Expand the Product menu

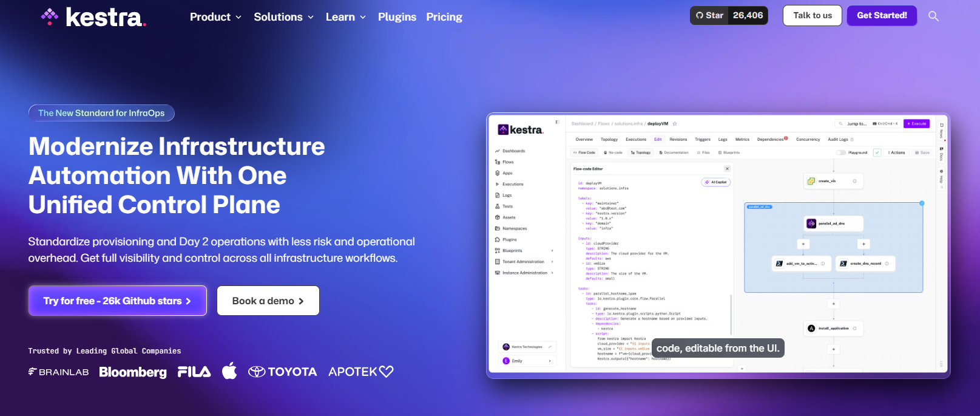(215, 17)
